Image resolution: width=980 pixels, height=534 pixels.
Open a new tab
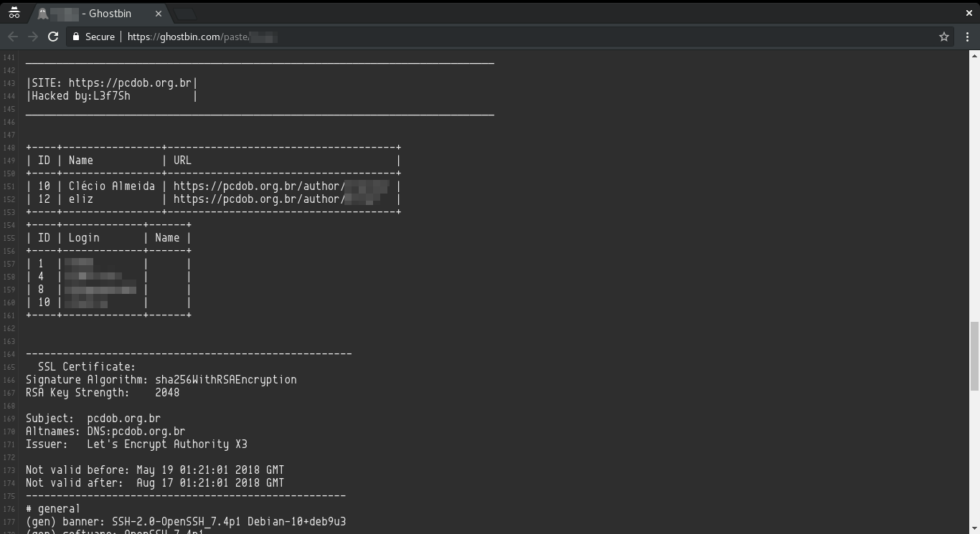click(184, 14)
